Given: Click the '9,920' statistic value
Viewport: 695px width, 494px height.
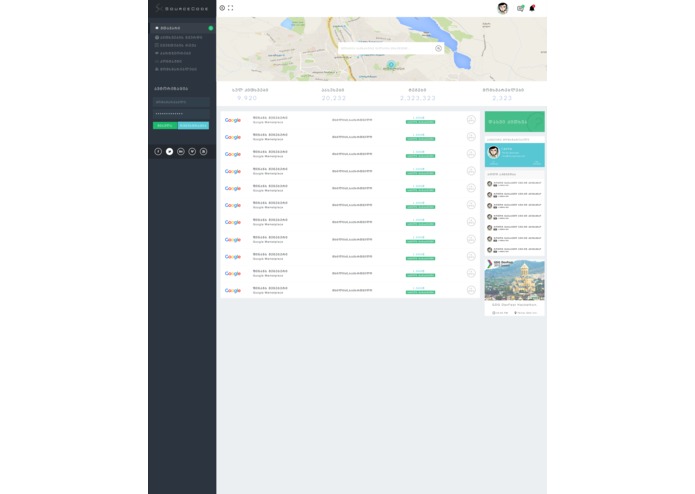Looking at the screenshot, I should (x=247, y=98).
